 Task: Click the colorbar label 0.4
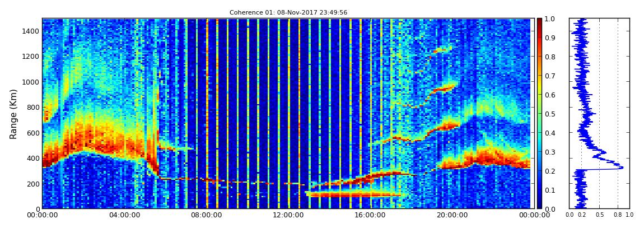click(551, 133)
